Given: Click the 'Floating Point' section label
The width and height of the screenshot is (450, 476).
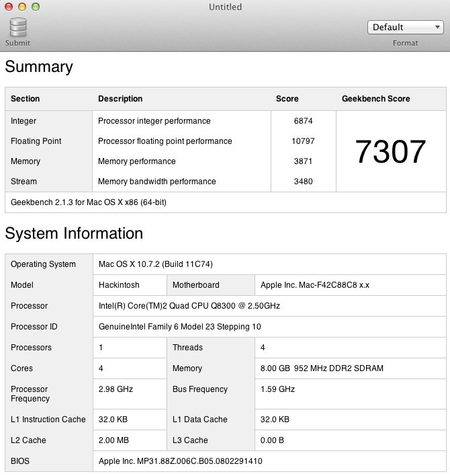Looking at the screenshot, I should [x=36, y=141].
